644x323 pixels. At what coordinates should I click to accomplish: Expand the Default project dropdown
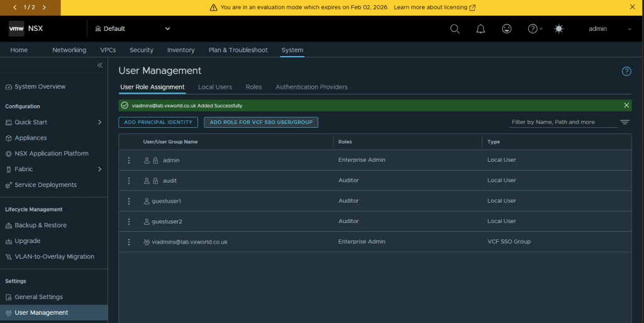[x=132, y=28]
